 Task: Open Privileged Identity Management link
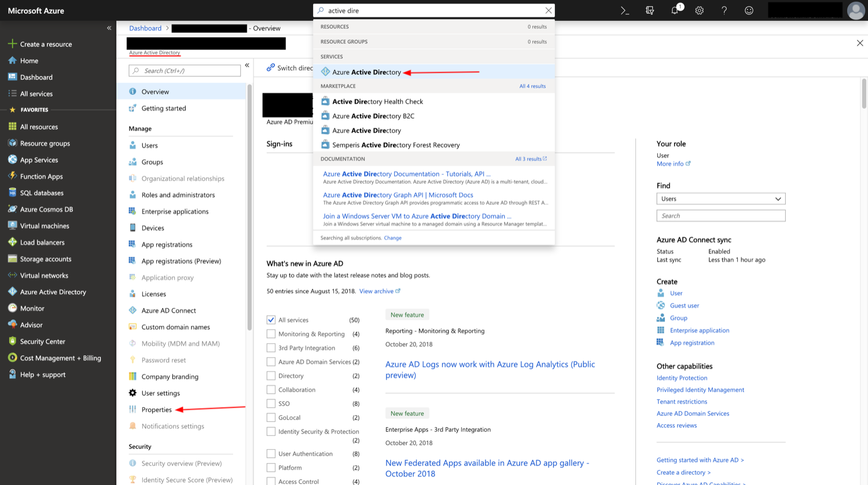tap(700, 390)
